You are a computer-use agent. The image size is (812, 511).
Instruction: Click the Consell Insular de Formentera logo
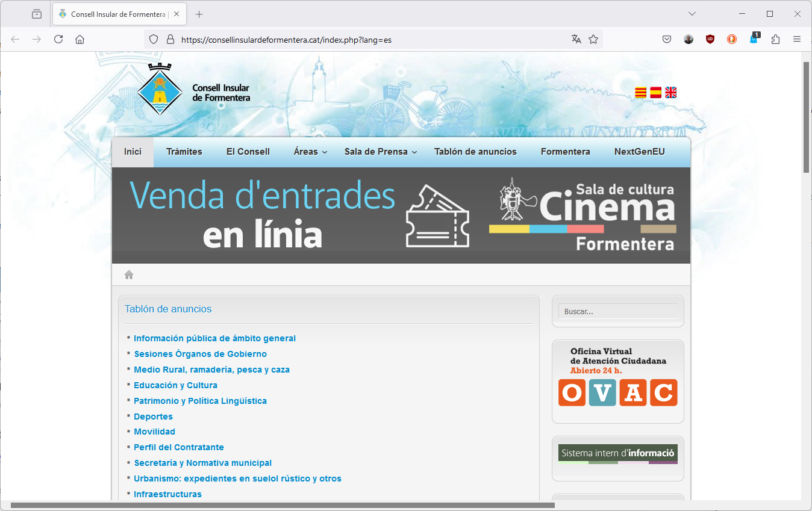pyautogui.click(x=193, y=90)
